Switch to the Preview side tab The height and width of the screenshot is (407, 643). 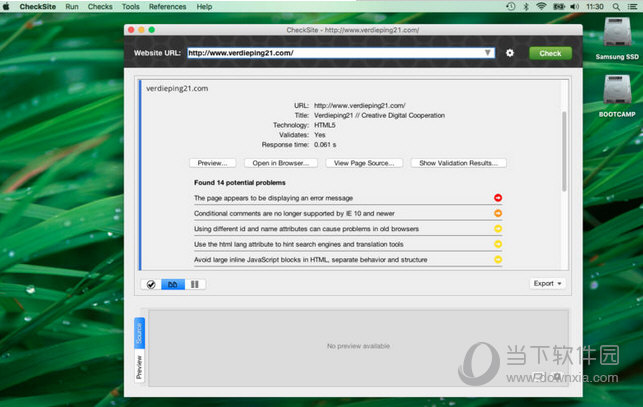(139, 366)
